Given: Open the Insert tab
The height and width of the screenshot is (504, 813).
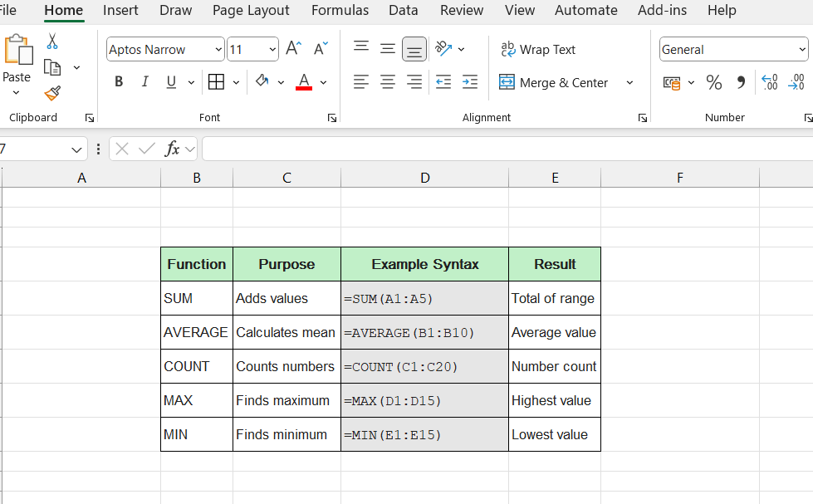Looking at the screenshot, I should [120, 10].
